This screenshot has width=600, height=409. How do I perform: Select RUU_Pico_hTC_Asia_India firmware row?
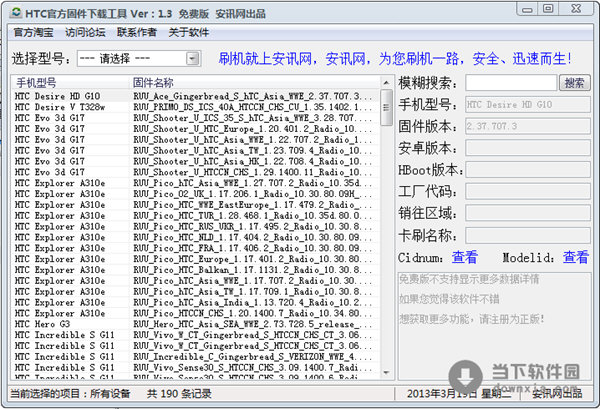click(195, 302)
